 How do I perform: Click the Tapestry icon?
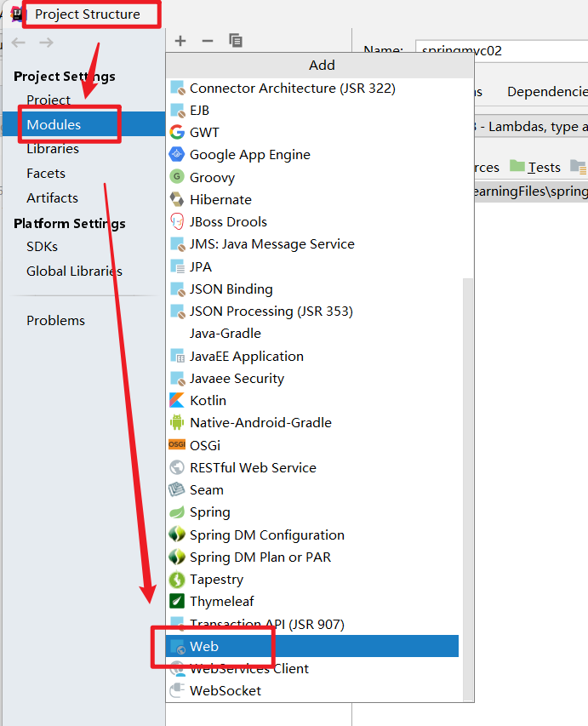(177, 580)
